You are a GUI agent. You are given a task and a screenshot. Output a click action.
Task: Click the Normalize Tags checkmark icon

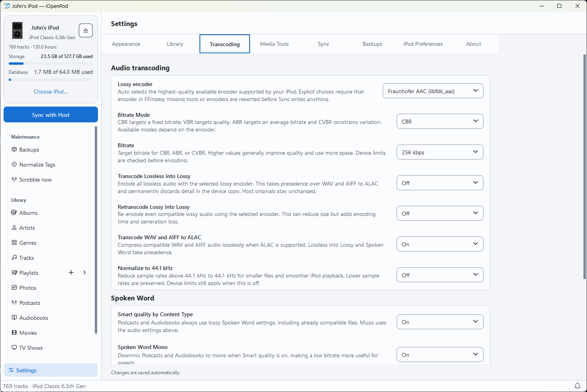(x=14, y=165)
